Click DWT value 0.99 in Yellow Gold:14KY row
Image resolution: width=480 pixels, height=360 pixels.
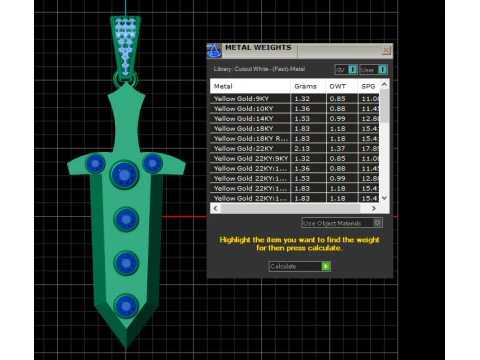tap(337, 118)
